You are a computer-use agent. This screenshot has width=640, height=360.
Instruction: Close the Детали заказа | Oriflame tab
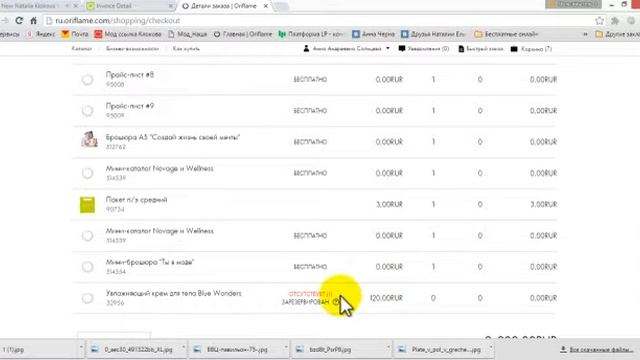[x=266, y=6]
